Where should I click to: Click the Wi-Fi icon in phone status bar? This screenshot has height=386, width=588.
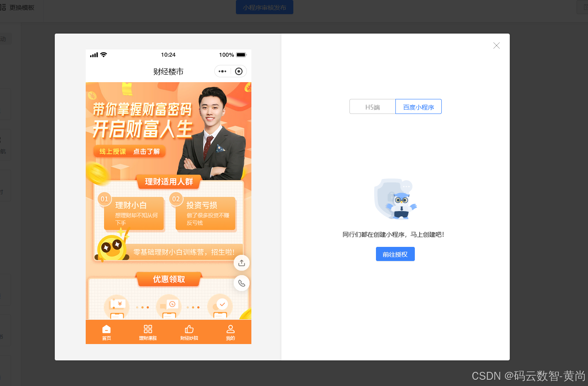[x=104, y=55]
